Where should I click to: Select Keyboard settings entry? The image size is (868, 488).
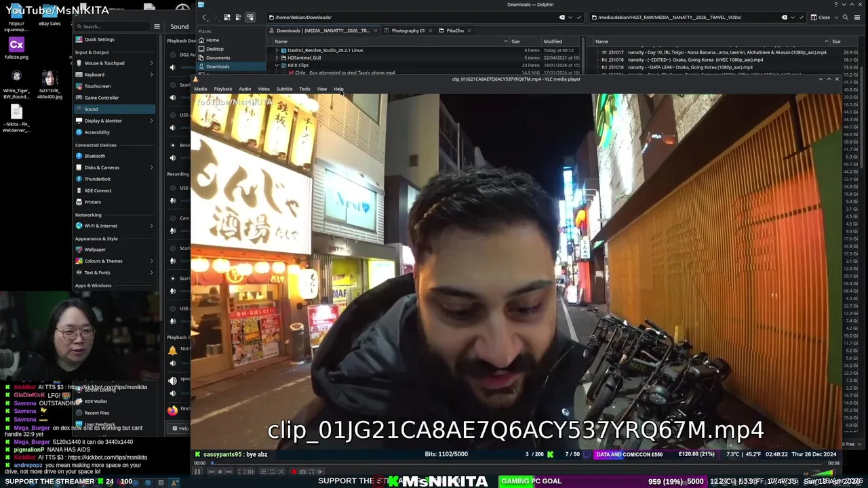pos(114,75)
